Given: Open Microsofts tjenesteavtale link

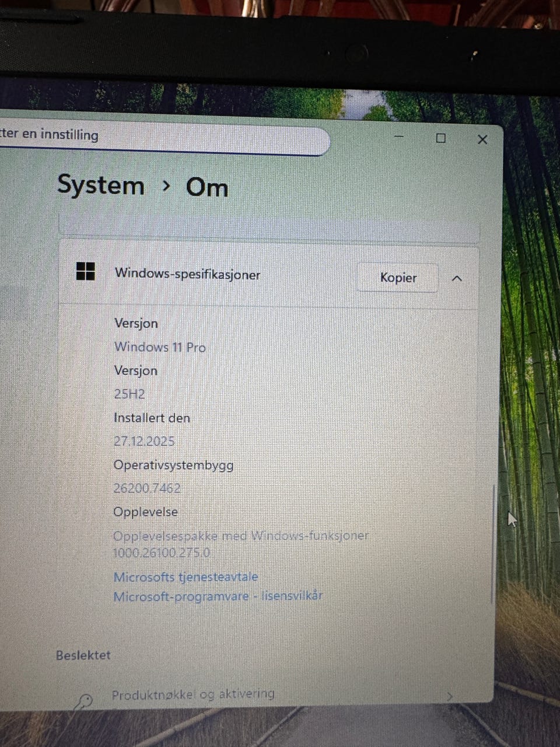Looking at the screenshot, I should click(185, 577).
